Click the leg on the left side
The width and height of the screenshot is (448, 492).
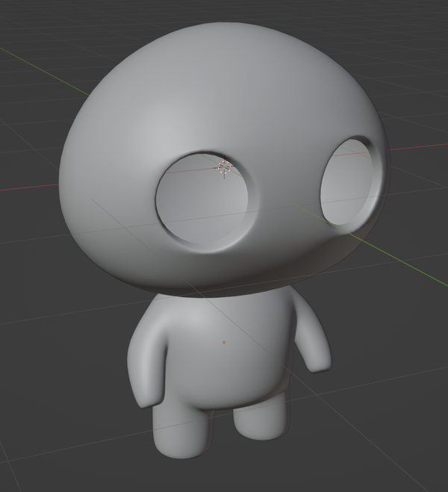(x=178, y=433)
